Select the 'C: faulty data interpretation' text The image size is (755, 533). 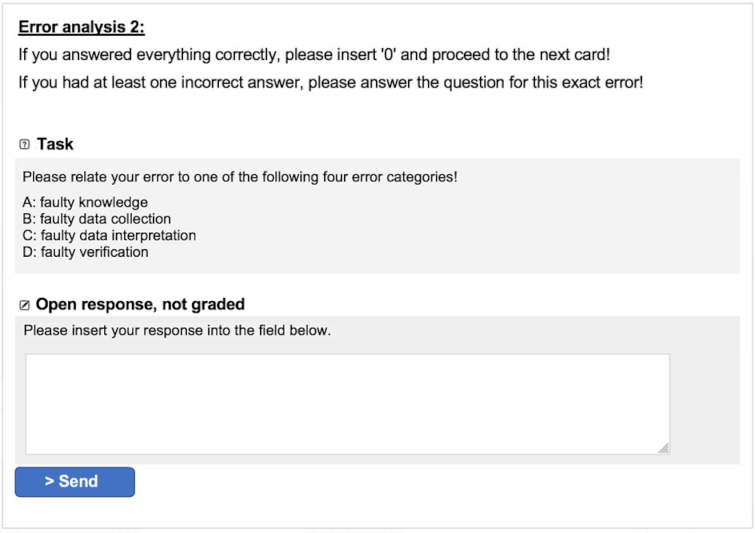(x=109, y=236)
